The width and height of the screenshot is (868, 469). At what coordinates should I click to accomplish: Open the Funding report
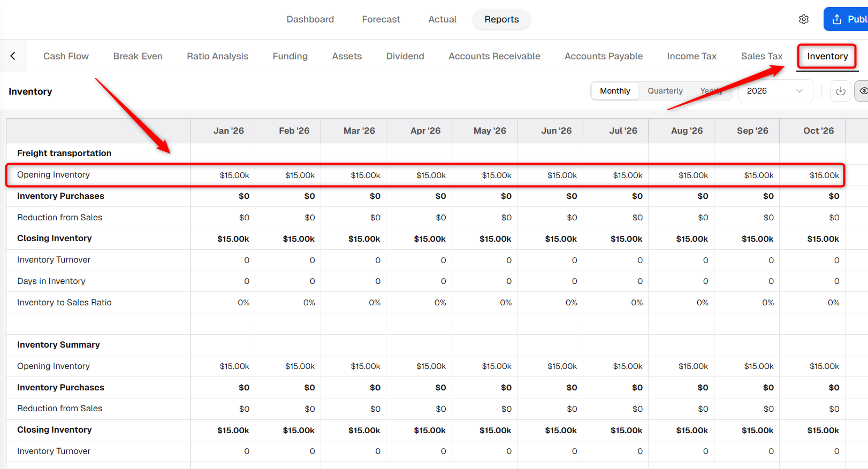coord(290,56)
